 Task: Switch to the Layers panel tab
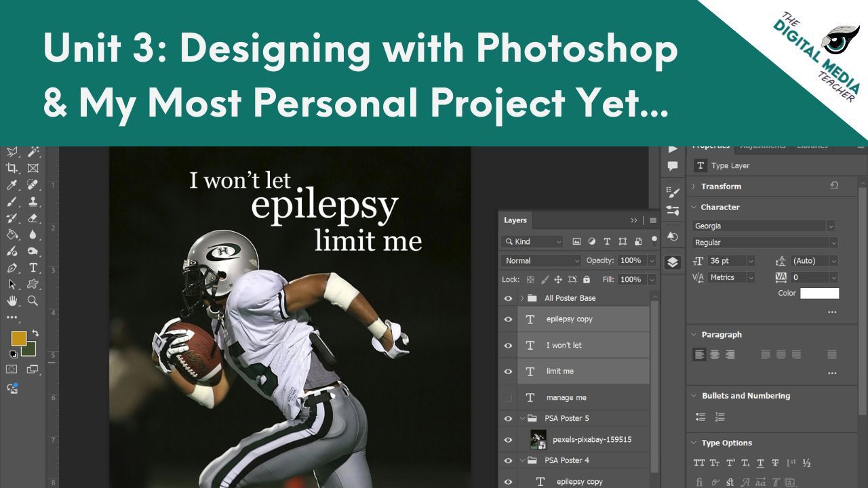click(515, 220)
